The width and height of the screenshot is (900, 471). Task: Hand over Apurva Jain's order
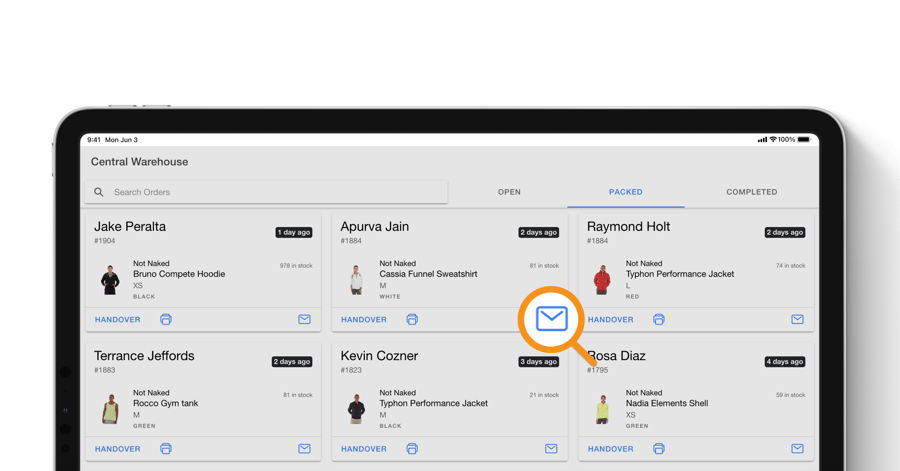point(364,320)
